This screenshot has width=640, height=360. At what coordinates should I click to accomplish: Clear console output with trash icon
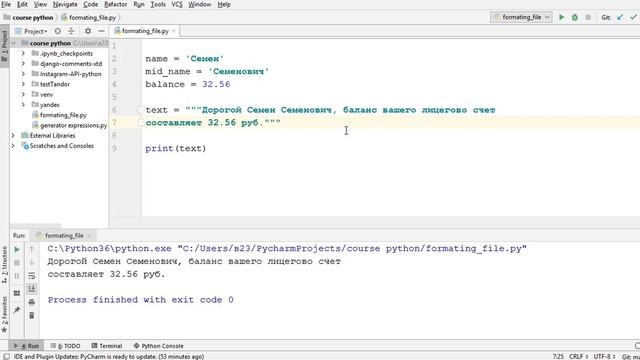(x=31, y=316)
